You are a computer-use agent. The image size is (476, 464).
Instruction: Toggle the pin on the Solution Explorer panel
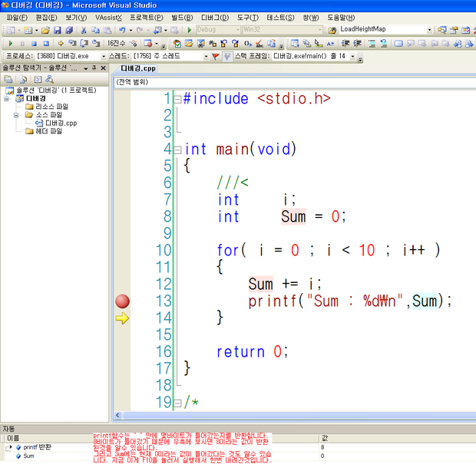pos(94,68)
